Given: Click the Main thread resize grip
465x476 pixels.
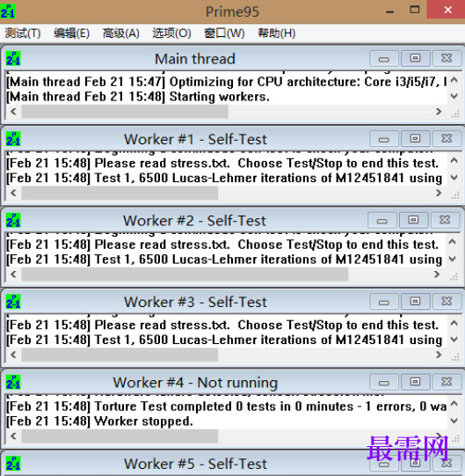Looking at the screenshot, I should 455,114.
